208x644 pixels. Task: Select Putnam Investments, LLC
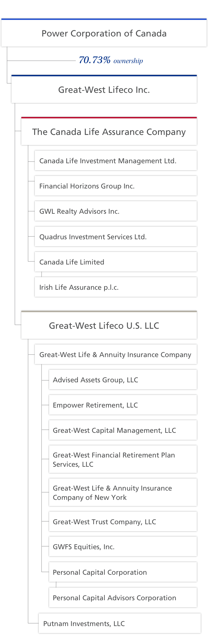[120, 623]
